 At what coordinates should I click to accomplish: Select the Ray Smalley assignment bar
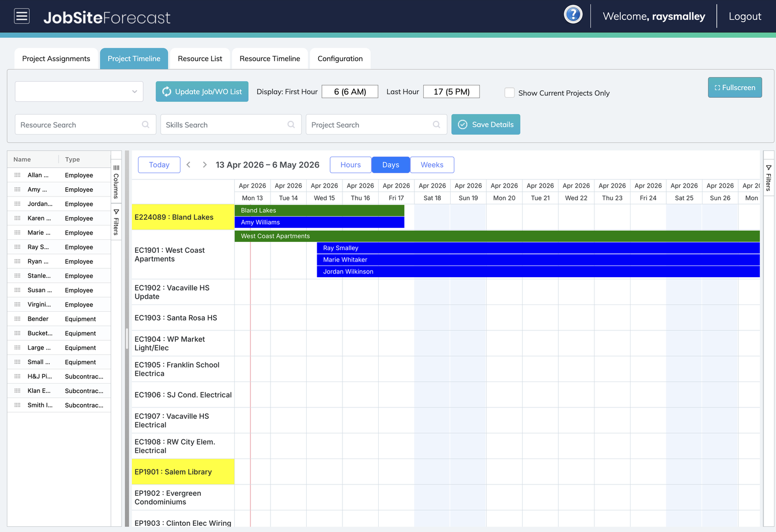click(538, 248)
